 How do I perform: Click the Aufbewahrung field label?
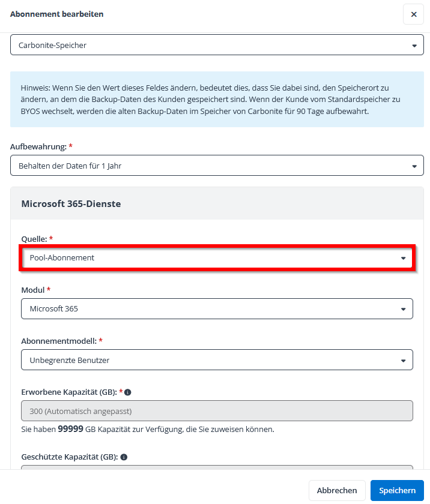(38, 146)
